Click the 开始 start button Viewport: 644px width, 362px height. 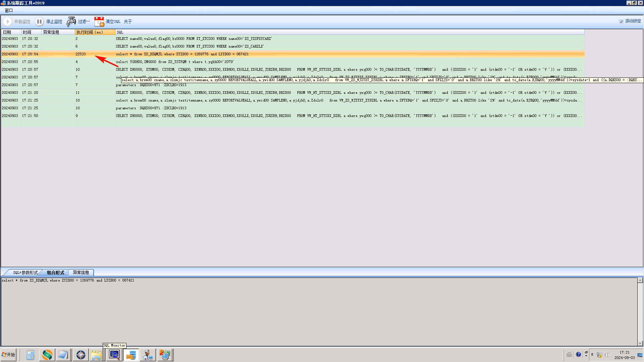point(9,355)
